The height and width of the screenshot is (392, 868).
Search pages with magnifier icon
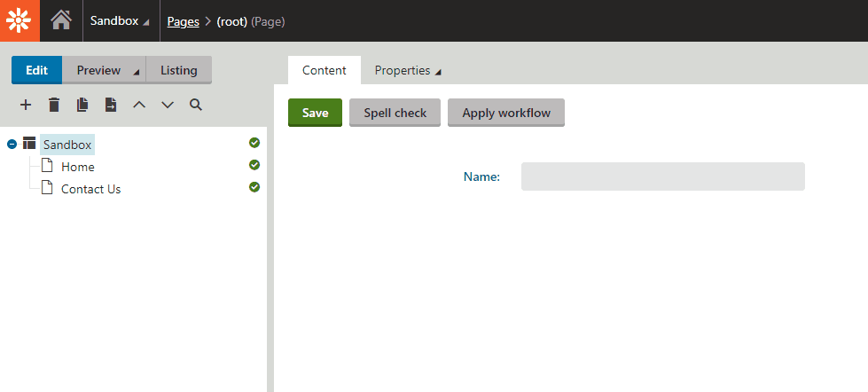click(196, 105)
